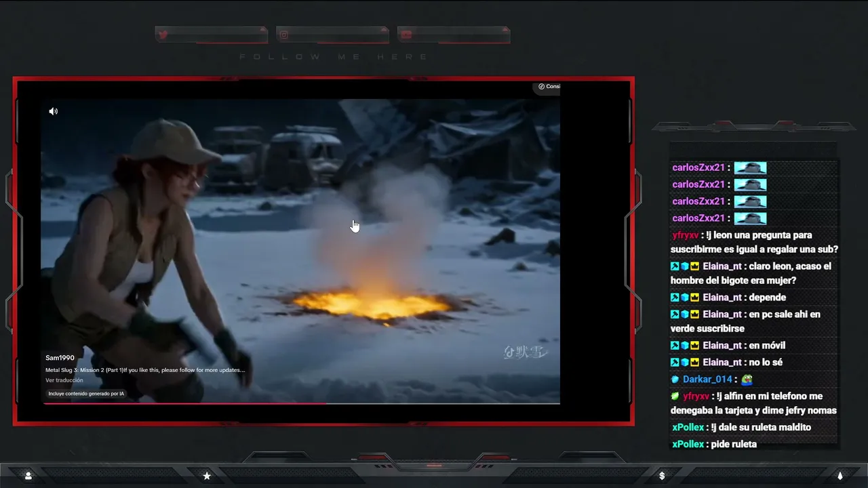This screenshot has height=488, width=868.
Task: Click username yfryxv on 'alfin en mi telefono'
Action: coord(696,396)
